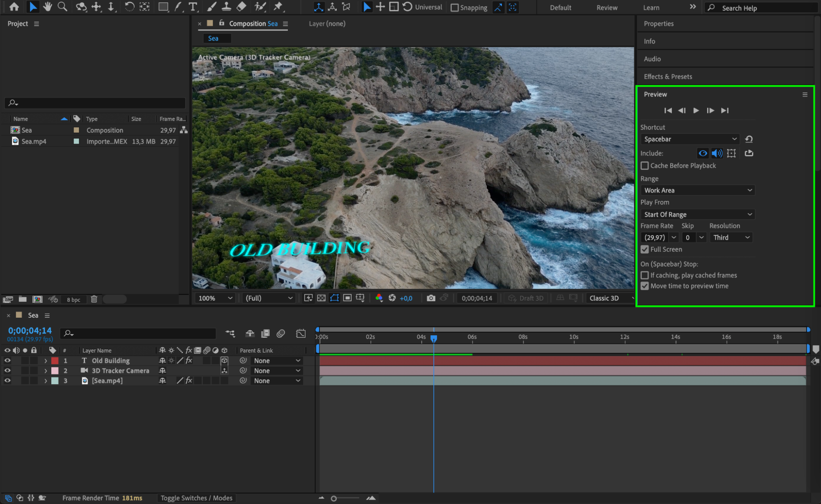Open the Effects & Presets panel

pos(668,76)
